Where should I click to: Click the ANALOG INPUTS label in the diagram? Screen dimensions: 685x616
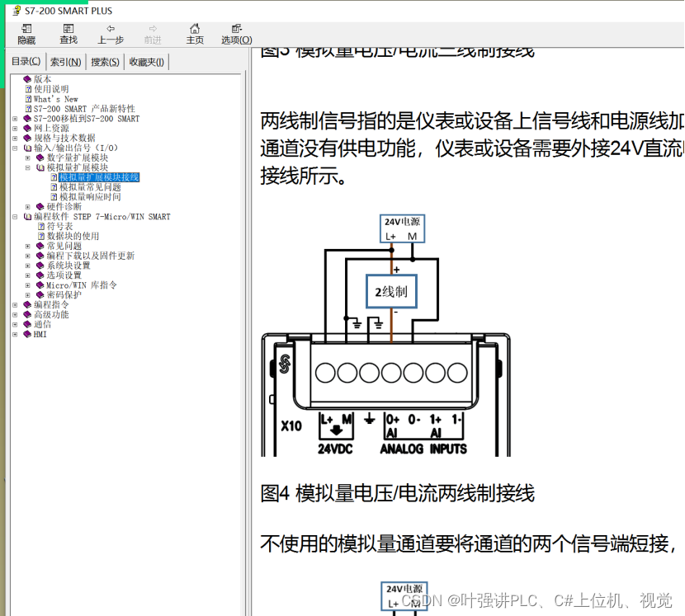(423, 449)
